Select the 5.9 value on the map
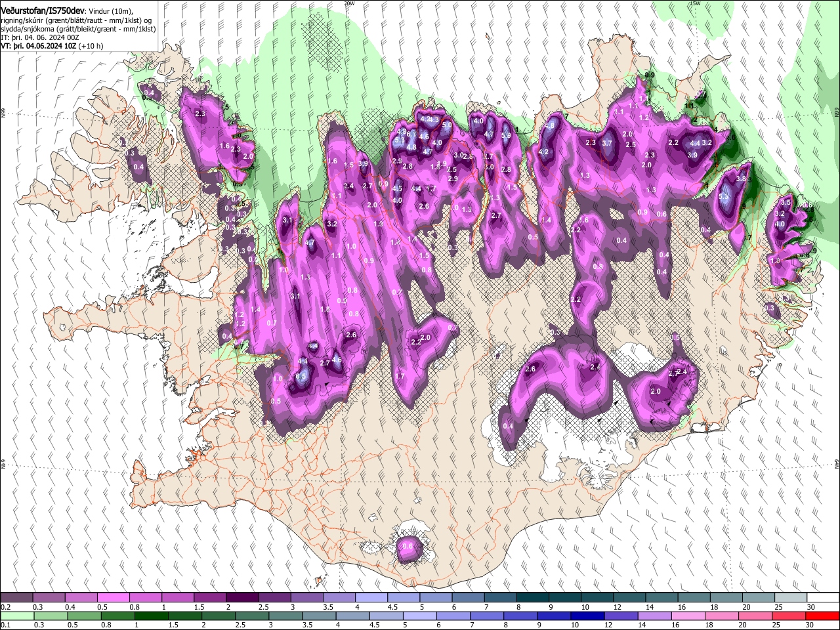The width and height of the screenshot is (840, 630). (x=506, y=136)
